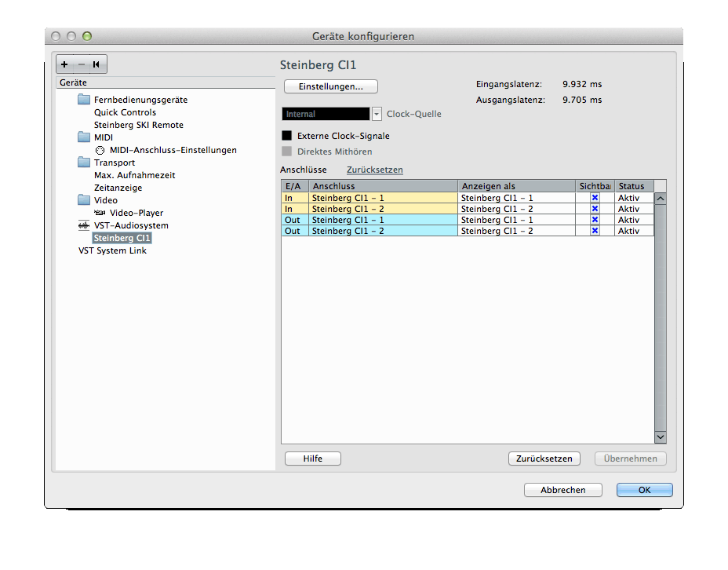Select Zeitanzeige entry
Image resolution: width=728 pixels, height=570 pixels.
(118, 188)
